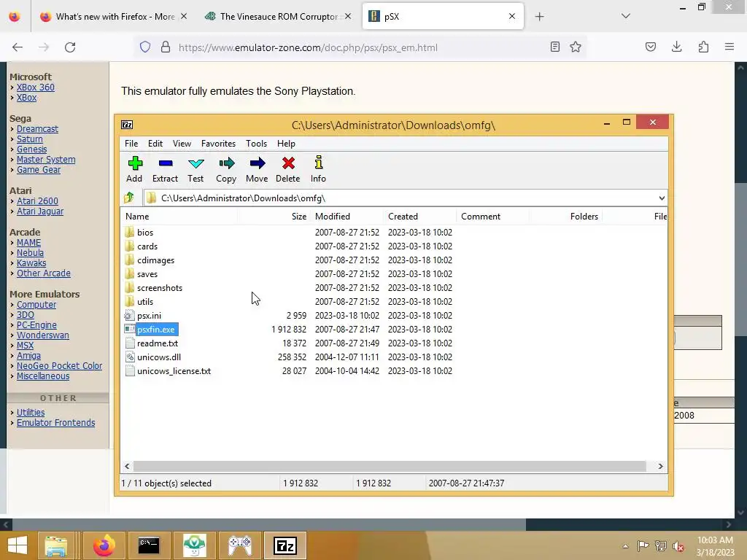Open Firefox list all tabs dropdown

tap(626, 16)
